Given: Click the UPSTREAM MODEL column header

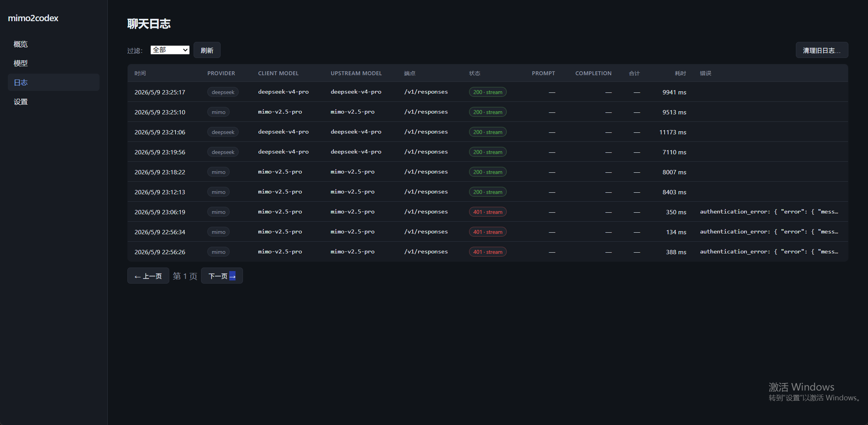Looking at the screenshot, I should pos(356,73).
